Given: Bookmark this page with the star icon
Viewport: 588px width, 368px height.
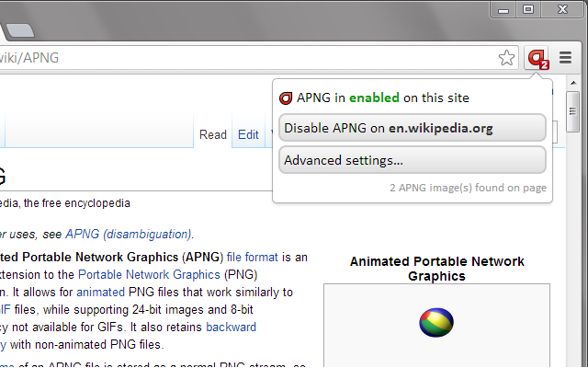Looking at the screenshot, I should (506, 58).
